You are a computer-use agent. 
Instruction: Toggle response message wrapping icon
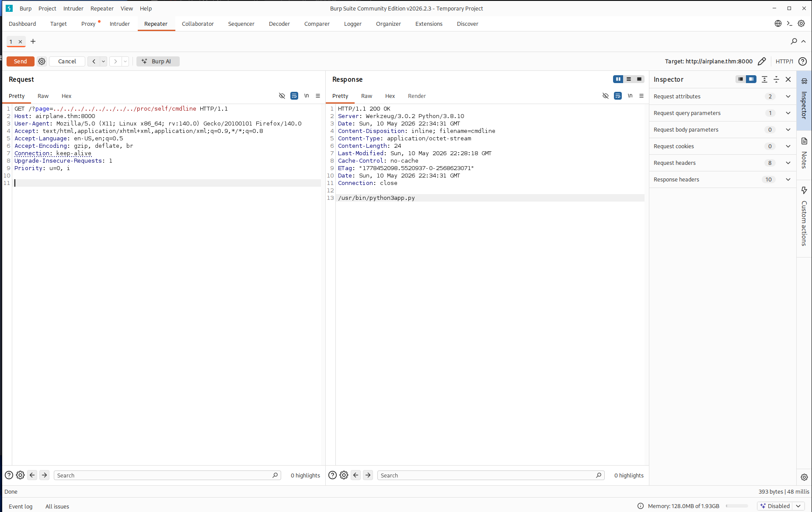[618, 96]
